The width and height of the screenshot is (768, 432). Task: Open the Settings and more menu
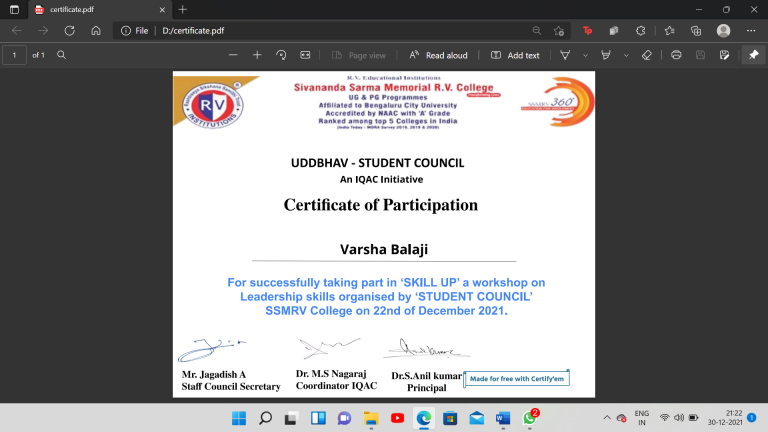point(751,30)
